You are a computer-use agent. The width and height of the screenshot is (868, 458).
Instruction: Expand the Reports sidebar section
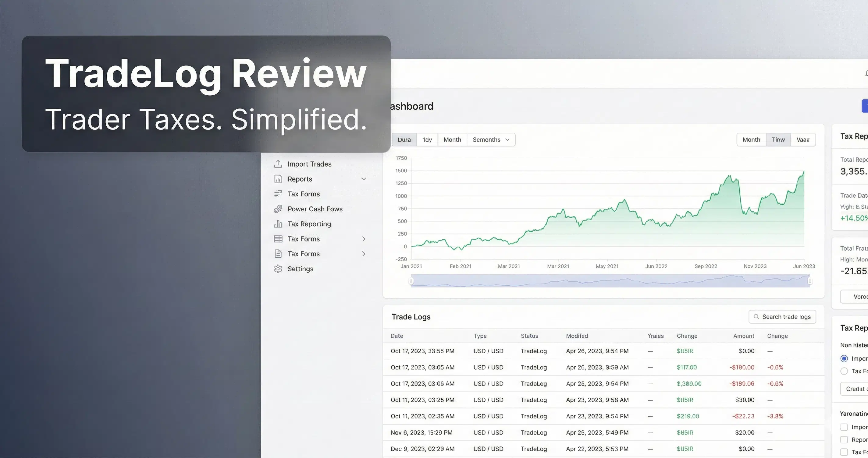click(364, 179)
